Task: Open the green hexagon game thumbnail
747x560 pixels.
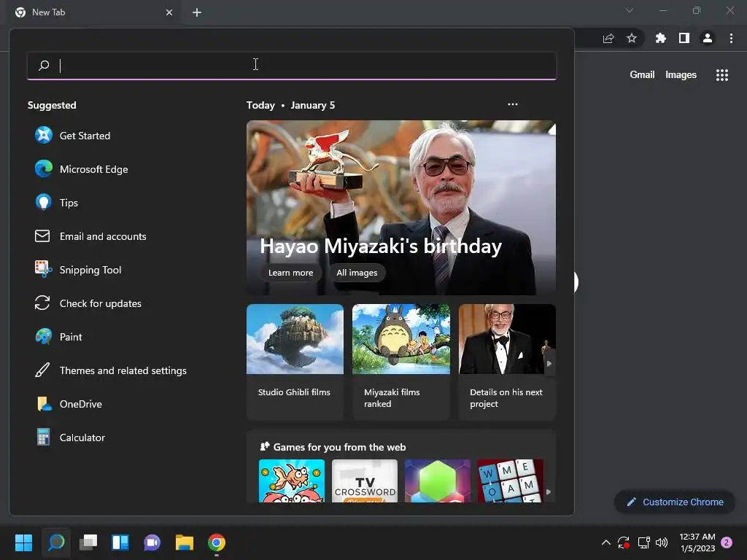Action: point(438,481)
